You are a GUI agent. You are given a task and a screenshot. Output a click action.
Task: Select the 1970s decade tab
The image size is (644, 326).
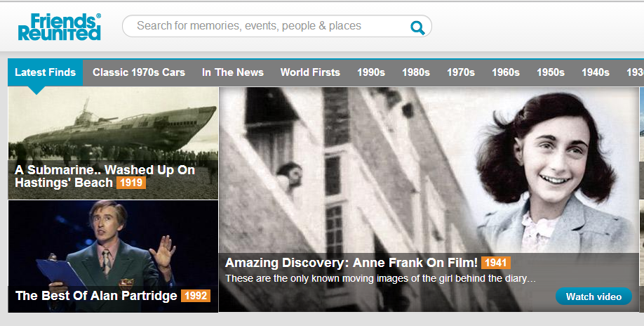461,72
